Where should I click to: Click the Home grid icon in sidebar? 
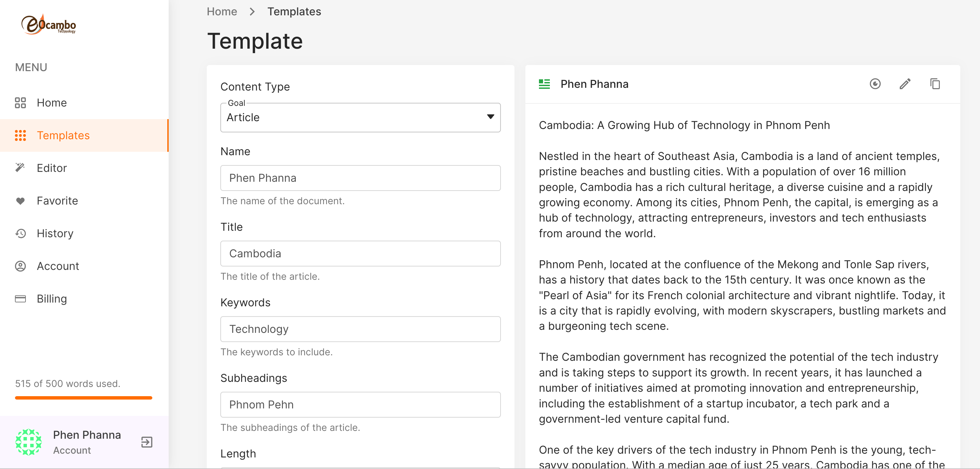pyautogui.click(x=20, y=103)
